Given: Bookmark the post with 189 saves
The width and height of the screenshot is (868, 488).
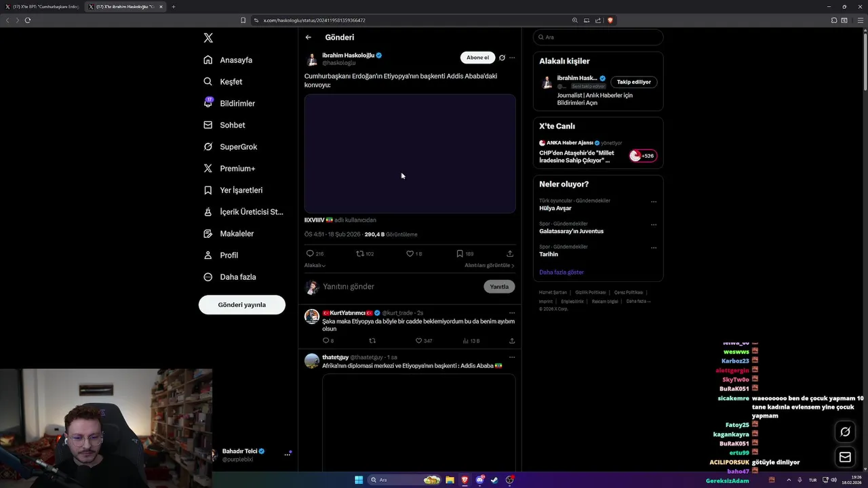Looking at the screenshot, I should 465,253.
